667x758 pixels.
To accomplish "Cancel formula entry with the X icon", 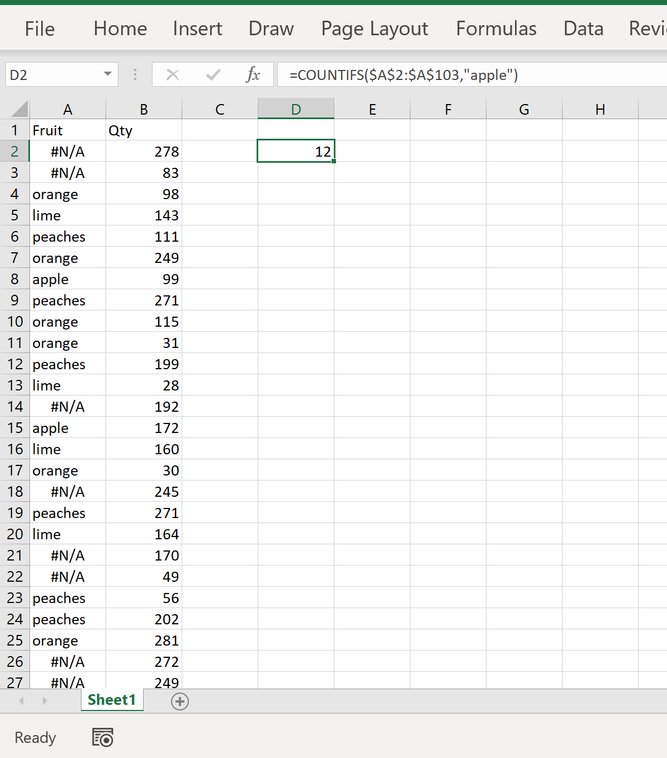I will [173, 75].
